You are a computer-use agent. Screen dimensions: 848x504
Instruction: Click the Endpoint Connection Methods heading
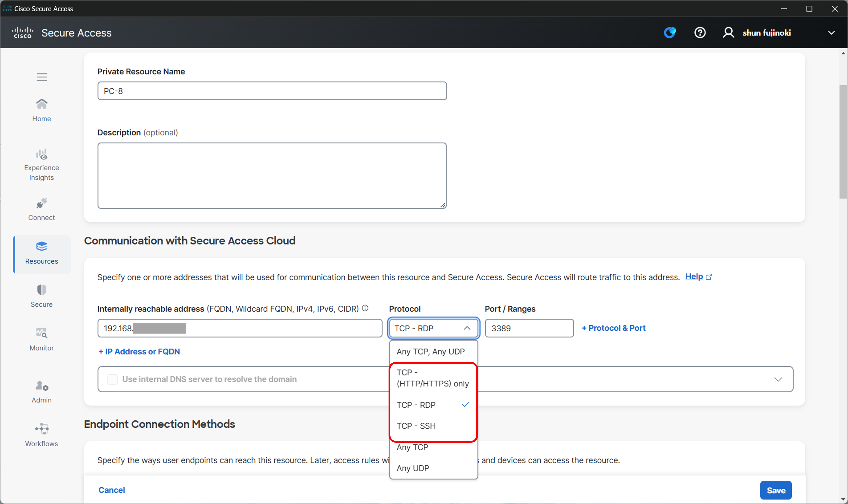click(x=159, y=424)
